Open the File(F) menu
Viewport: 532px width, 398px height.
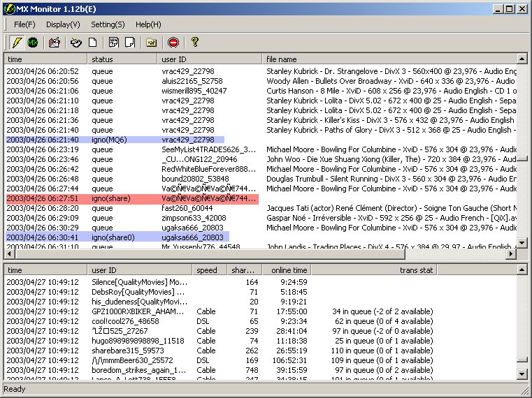point(24,24)
